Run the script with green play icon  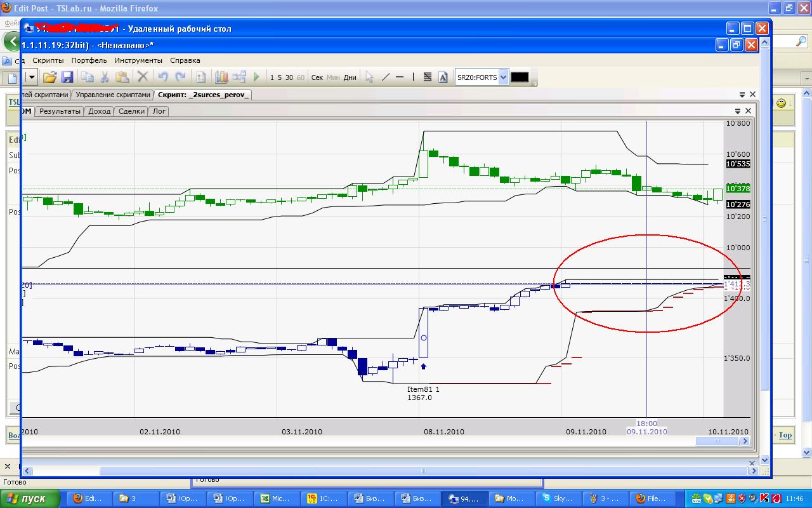(x=256, y=77)
